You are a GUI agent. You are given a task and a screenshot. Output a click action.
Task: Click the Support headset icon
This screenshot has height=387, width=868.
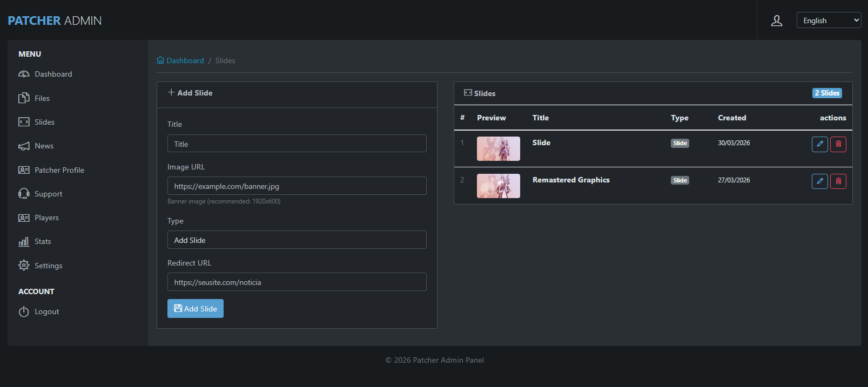pyautogui.click(x=24, y=194)
